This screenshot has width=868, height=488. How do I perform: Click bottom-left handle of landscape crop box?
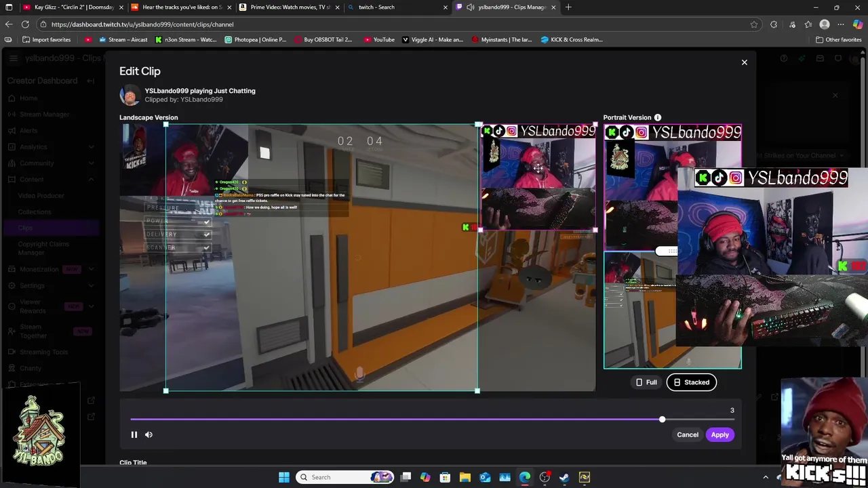click(x=166, y=390)
